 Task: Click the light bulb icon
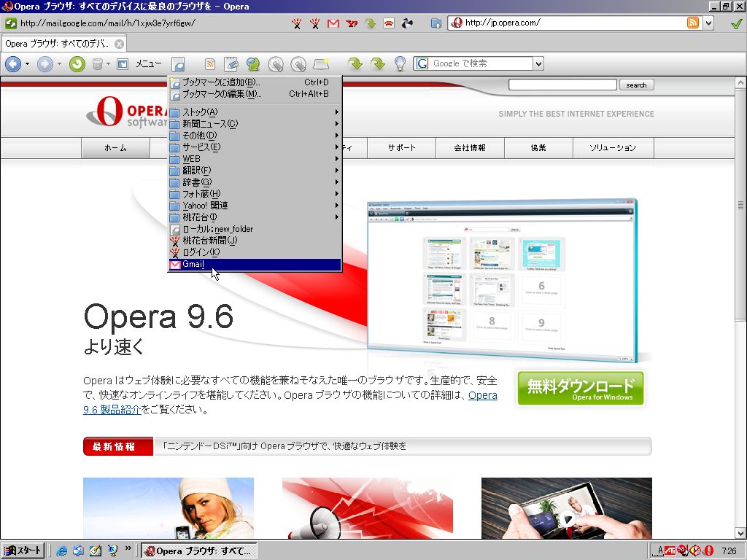tap(400, 63)
